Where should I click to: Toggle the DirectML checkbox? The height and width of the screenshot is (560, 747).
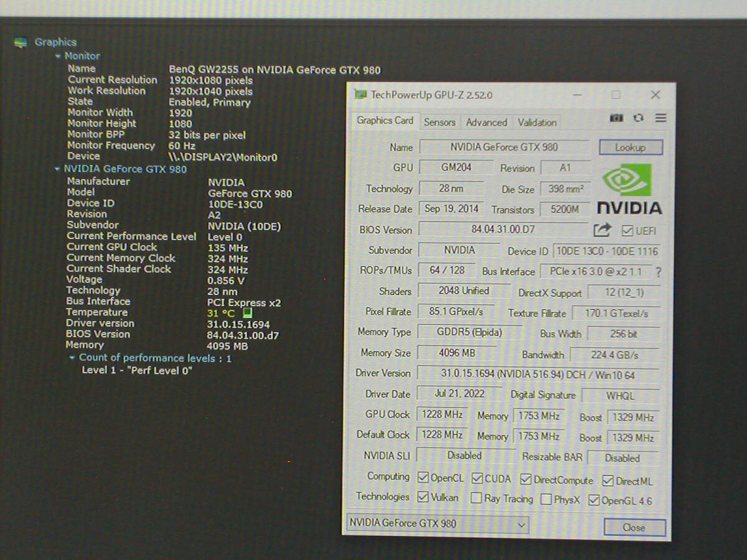608,481
